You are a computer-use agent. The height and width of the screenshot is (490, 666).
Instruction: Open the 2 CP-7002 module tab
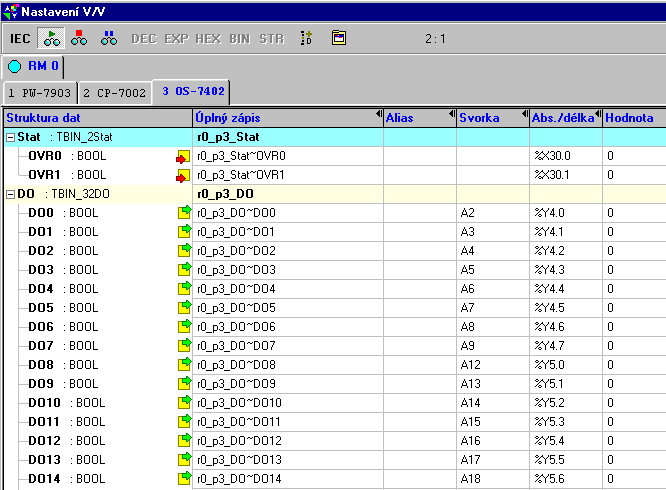pos(115,93)
